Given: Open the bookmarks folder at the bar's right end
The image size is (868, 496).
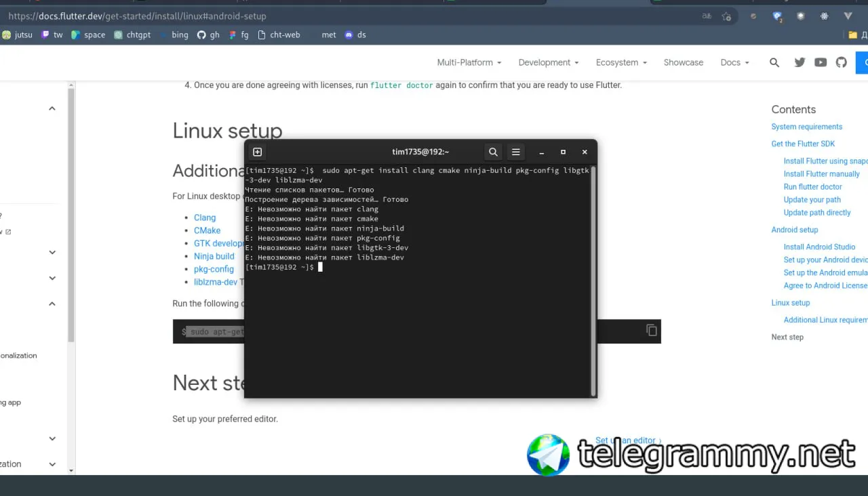Looking at the screenshot, I should 857,35.
